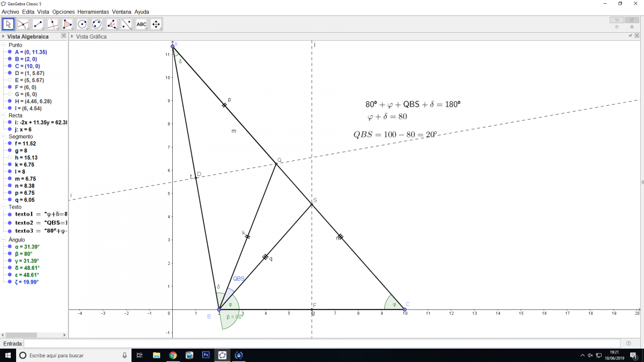Activate the ABC Text tool
The width and height of the screenshot is (644, 362).
point(141,24)
